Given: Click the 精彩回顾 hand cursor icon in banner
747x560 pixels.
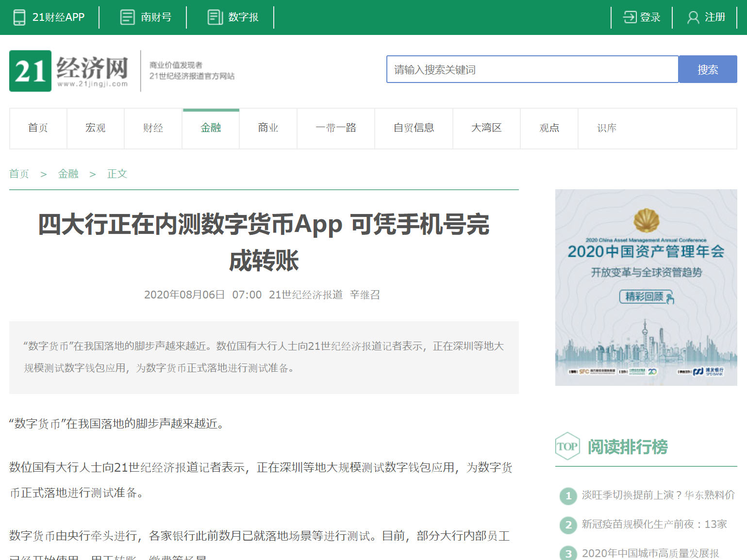Looking at the screenshot, I should coord(670,297).
